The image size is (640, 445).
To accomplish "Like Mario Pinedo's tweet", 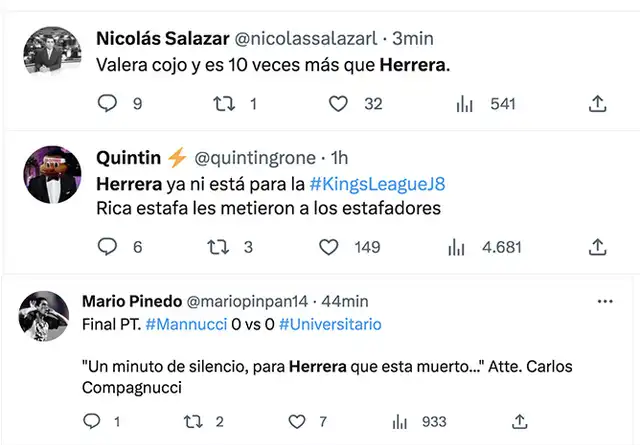I will (x=297, y=422).
